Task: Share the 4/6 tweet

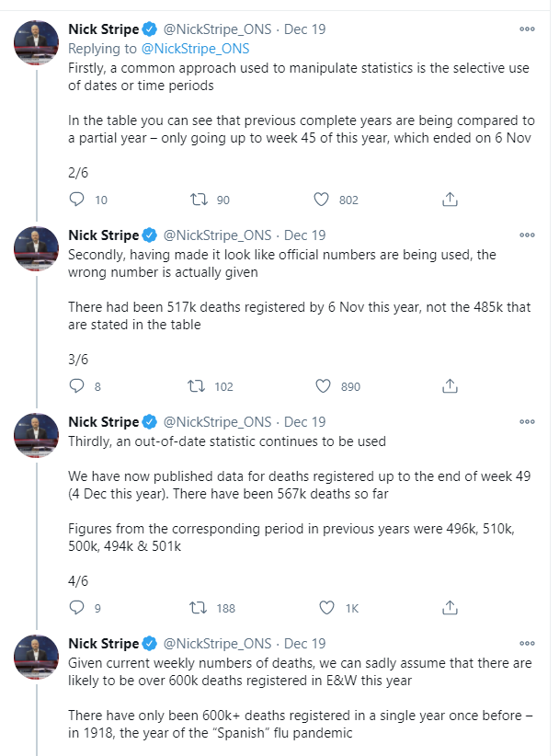Action: pyautogui.click(x=451, y=607)
